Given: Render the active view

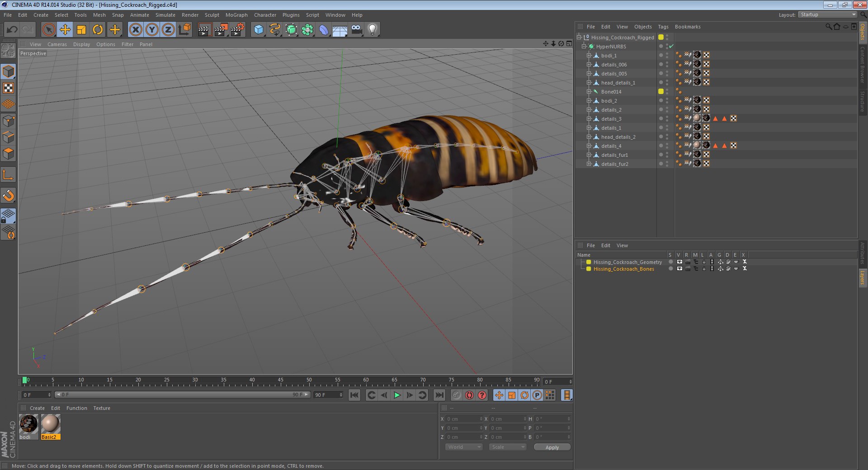Looking at the screenshot, I should coord(204,30).
